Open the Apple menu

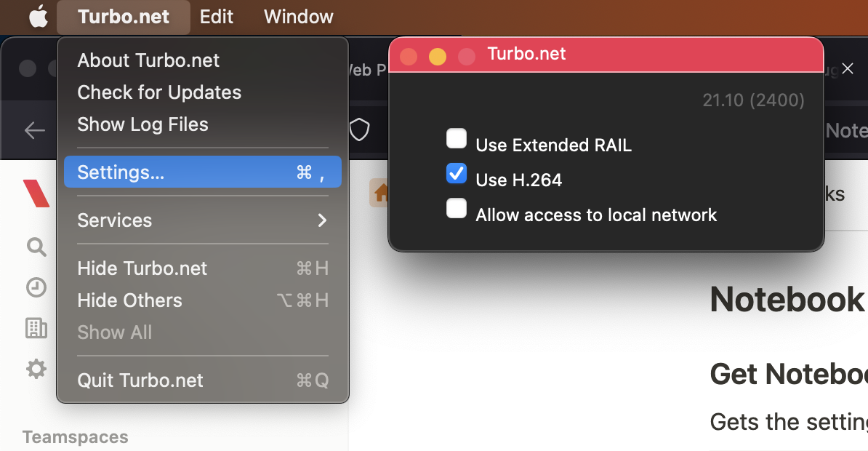(39, 16)
